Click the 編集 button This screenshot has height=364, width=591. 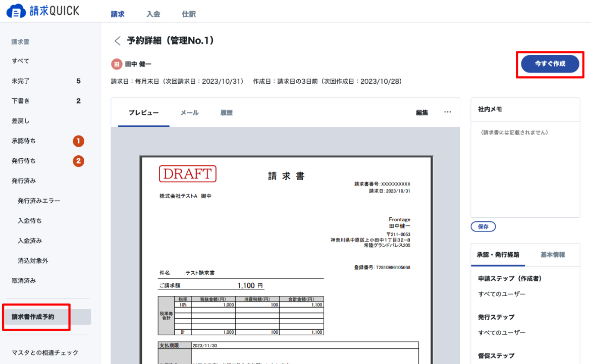[x=422, y=112]
